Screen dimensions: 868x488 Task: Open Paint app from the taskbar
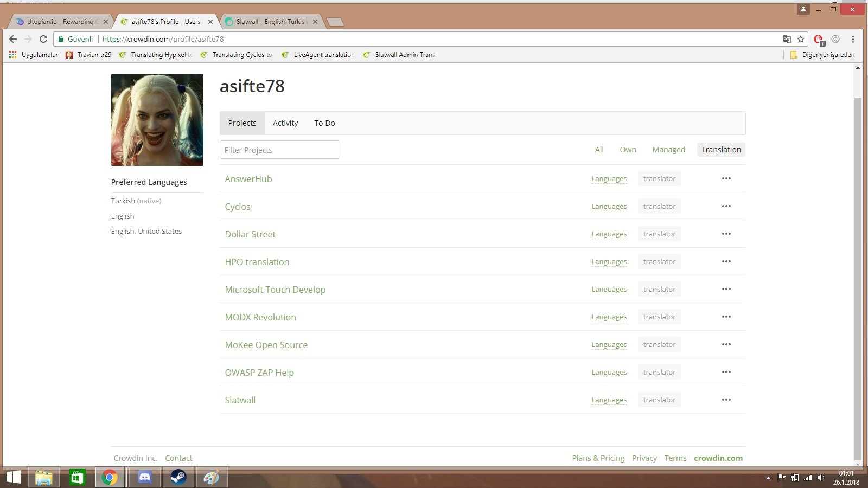212,478
